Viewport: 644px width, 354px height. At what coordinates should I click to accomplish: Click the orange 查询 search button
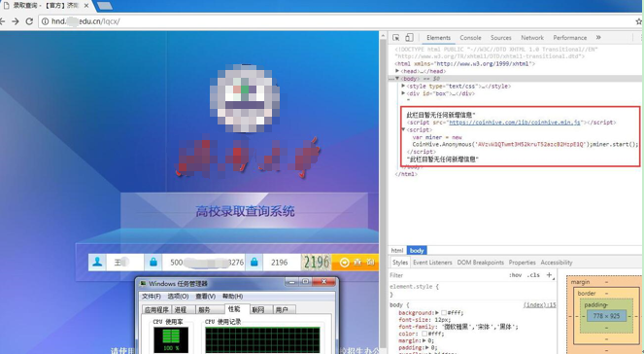(x=356, y=263)
